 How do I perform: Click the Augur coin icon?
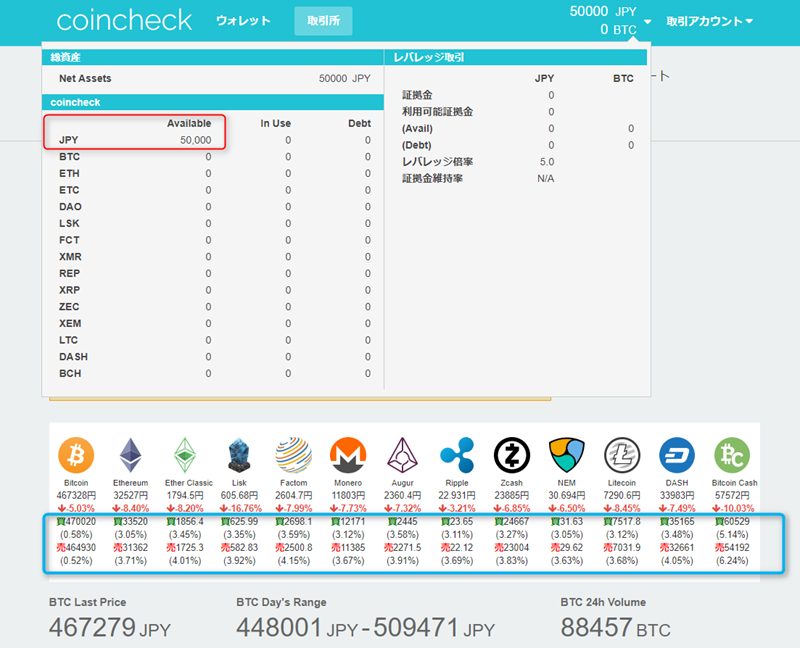[403, 455]
